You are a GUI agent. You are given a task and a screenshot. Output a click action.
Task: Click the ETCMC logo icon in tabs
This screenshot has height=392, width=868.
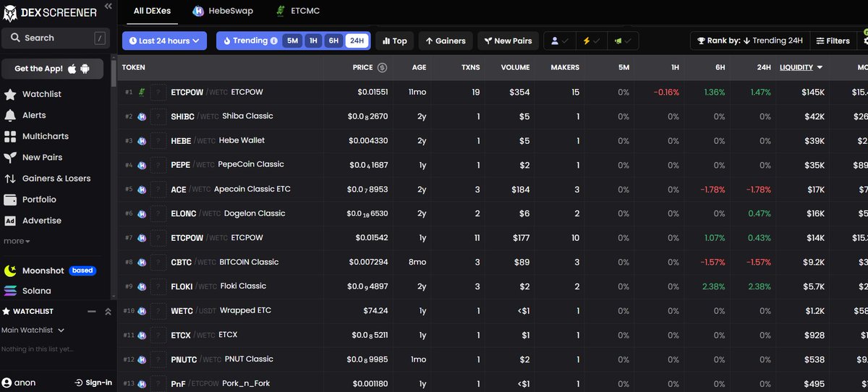pyautogui.click(x=280, y=11)
